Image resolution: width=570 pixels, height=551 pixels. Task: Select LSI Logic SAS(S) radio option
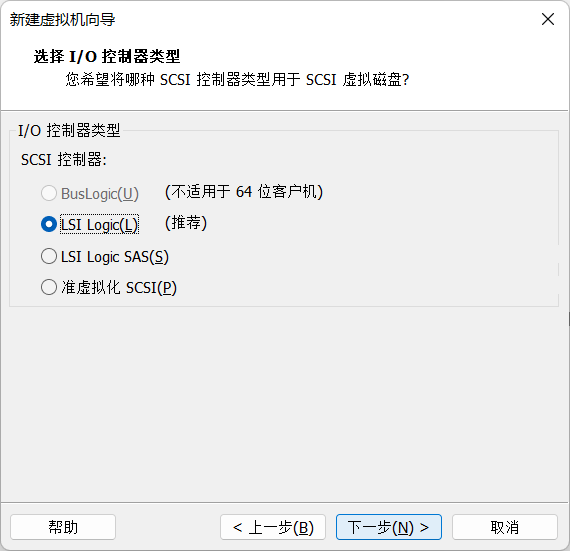tap(49, 256)
